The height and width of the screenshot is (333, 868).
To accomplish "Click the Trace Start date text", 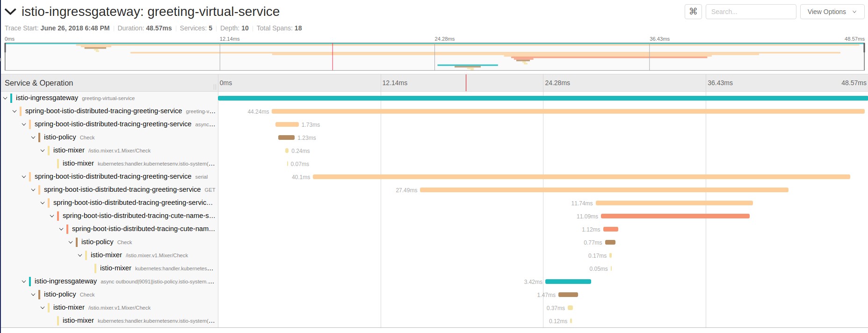I will [57, 28].
